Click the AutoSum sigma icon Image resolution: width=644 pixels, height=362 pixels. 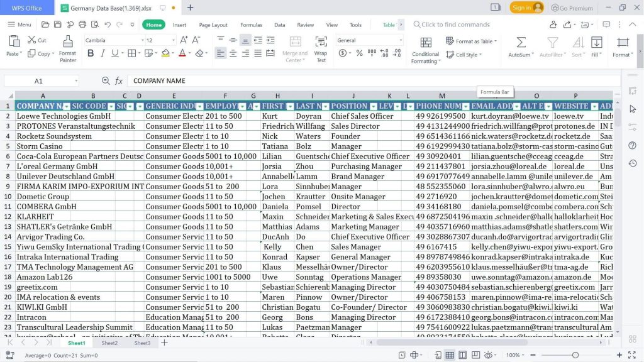click(521, 42)
